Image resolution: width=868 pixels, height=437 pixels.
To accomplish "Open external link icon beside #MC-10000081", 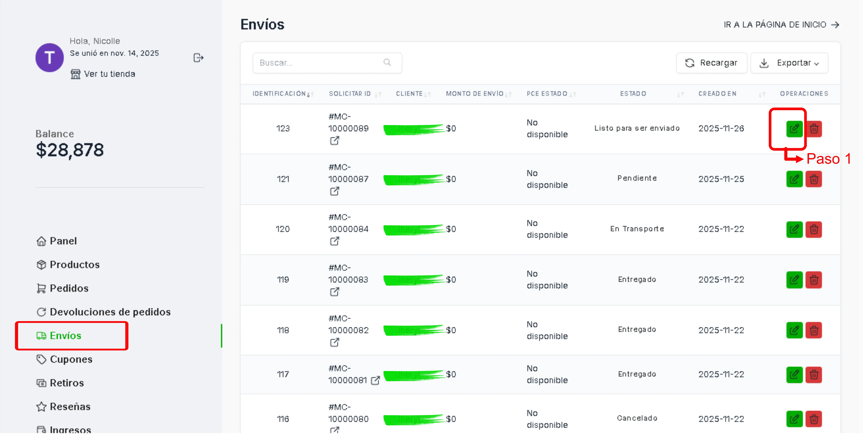I will pyautogui.click(x=375, y=380).
